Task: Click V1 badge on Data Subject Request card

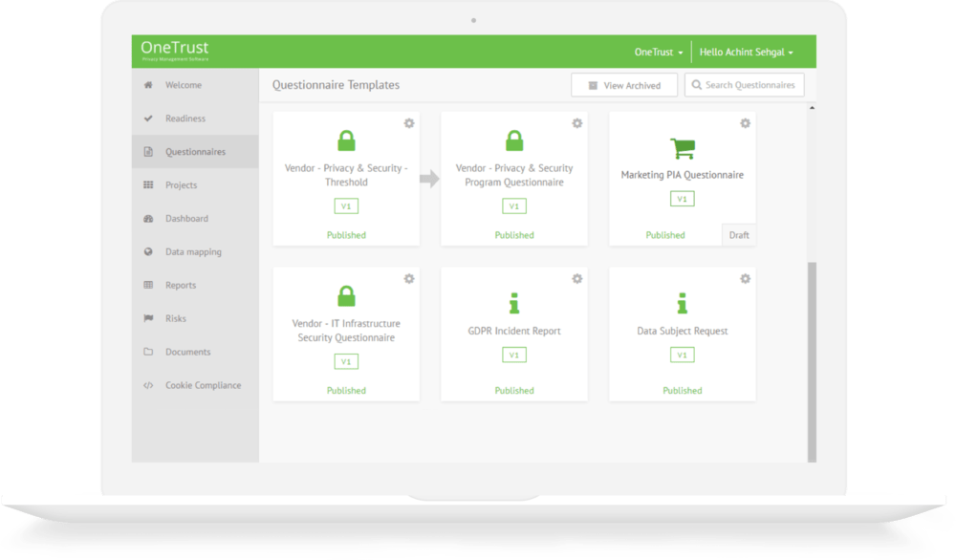Action: (683, 355)
